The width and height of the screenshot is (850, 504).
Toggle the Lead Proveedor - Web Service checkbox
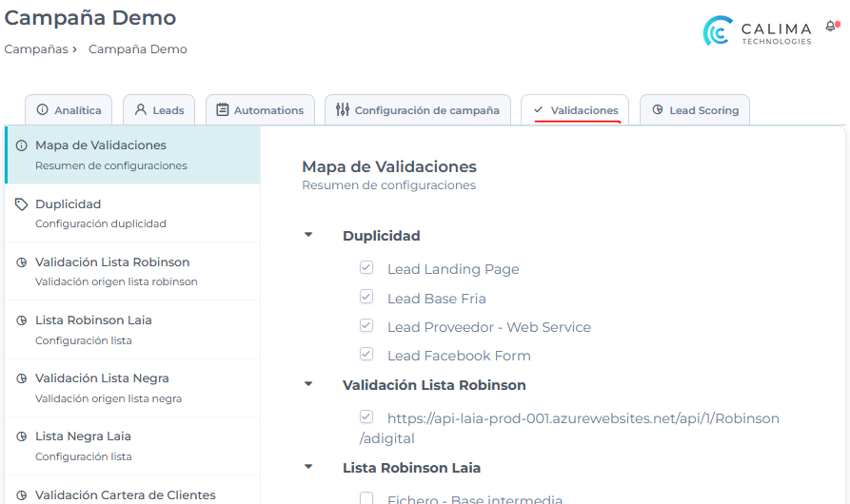coord(366,326)
